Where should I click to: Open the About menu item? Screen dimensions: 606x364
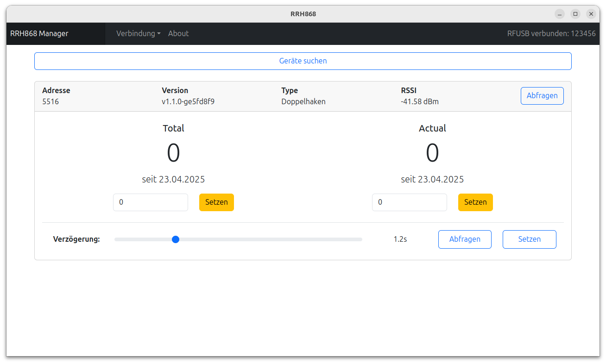pyautogui.click(x=178, y=33)
